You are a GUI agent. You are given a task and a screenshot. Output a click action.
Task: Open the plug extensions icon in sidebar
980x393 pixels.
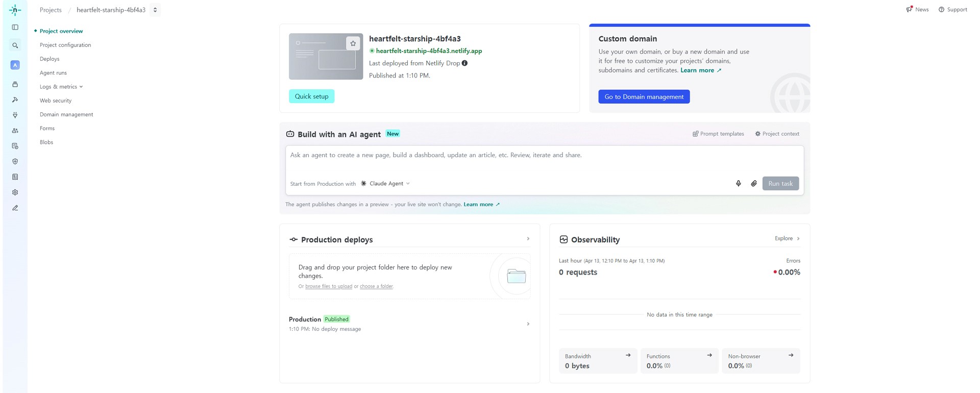[x=15, y=115]
